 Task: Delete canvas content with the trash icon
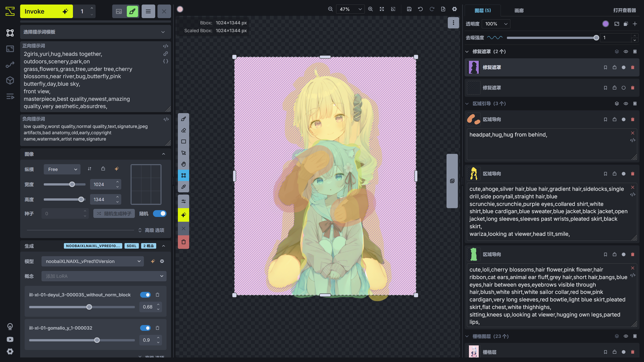[183, 242]
